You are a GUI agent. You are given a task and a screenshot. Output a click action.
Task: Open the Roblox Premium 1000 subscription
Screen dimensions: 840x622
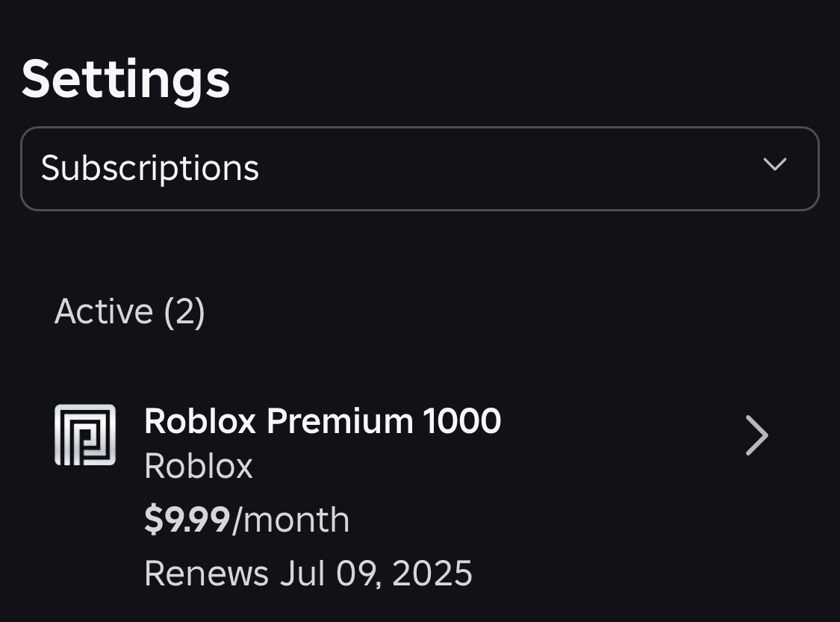(x=322, y=421)
